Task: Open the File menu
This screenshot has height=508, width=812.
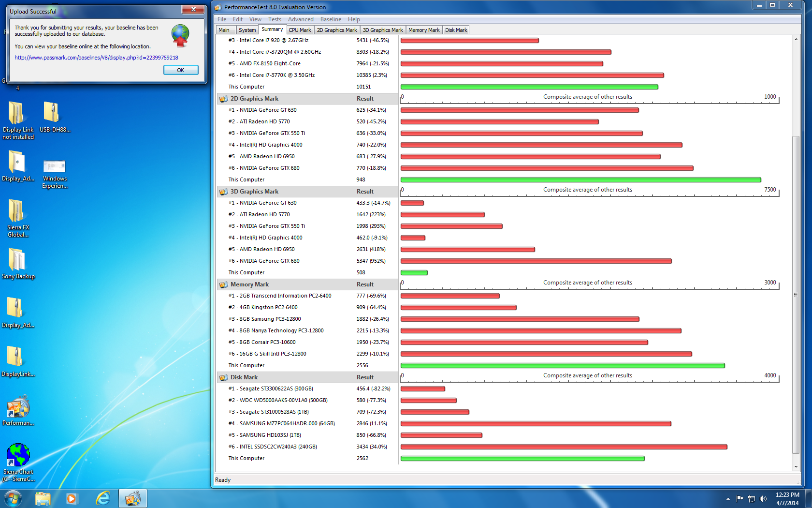Action: coord(222,19)
